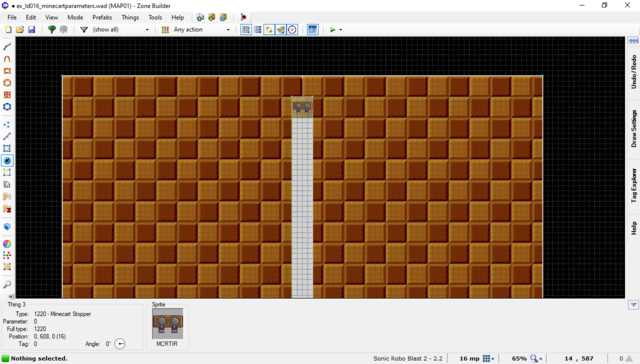Image resolution: width=640 pixels, height=364 pixels.
Task: Switch to Sectors mode
Action: pos(7,149)
